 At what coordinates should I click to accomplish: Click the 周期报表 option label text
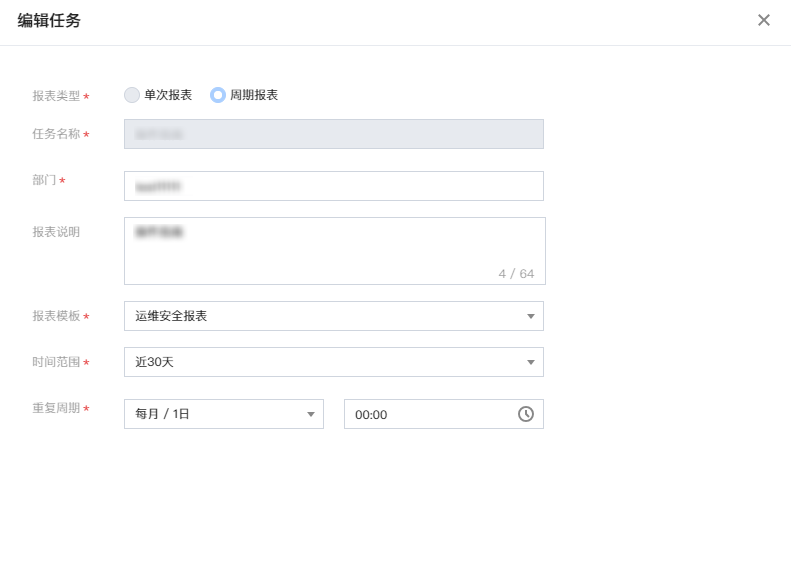click(254, 95)
